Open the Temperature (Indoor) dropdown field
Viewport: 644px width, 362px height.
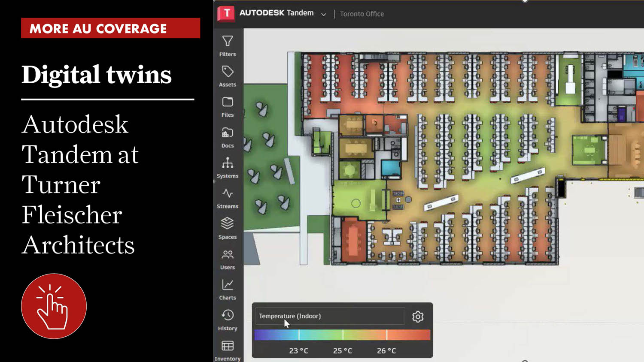(x=330, y=316)
